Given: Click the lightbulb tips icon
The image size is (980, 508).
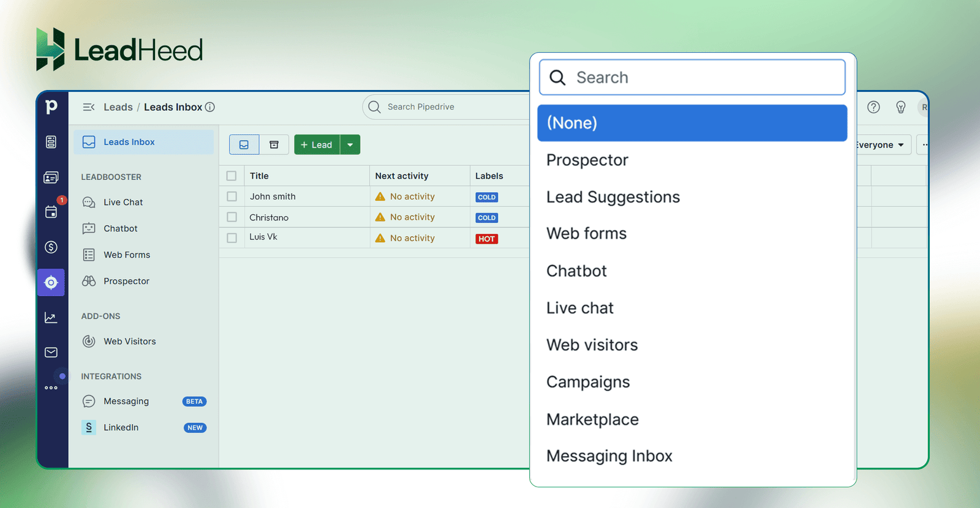Looking at the screenshot, I should click(901, 107).
